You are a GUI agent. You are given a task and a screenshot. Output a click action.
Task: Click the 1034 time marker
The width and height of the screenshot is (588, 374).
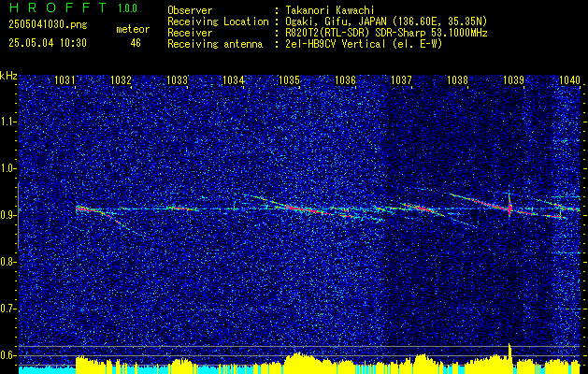[x=233, y=79]
